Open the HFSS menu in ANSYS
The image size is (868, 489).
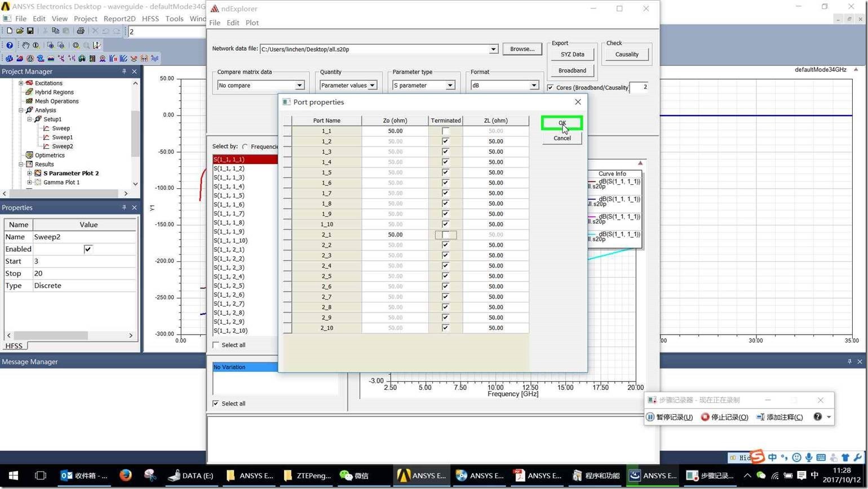tap(150, 19)
